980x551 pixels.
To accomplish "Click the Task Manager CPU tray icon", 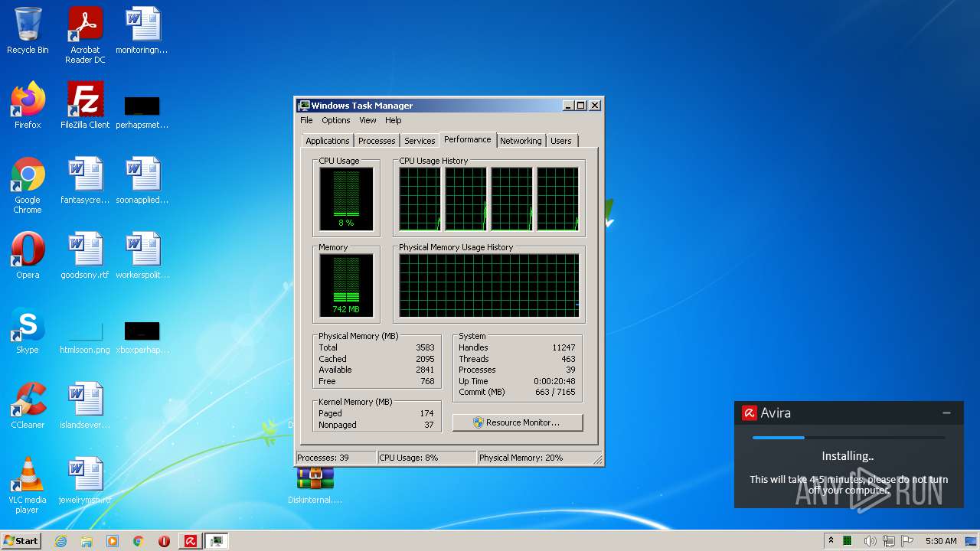I will 848,541.
